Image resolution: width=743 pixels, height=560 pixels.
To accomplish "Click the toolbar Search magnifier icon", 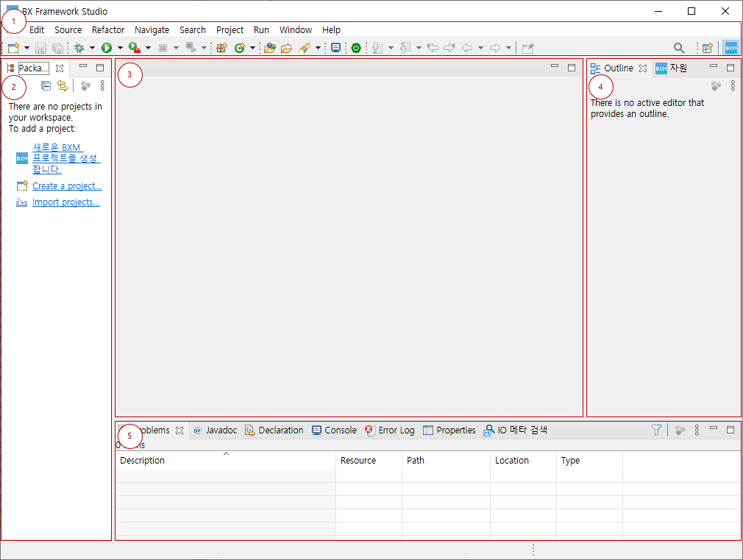I will [x=679, y=48].
